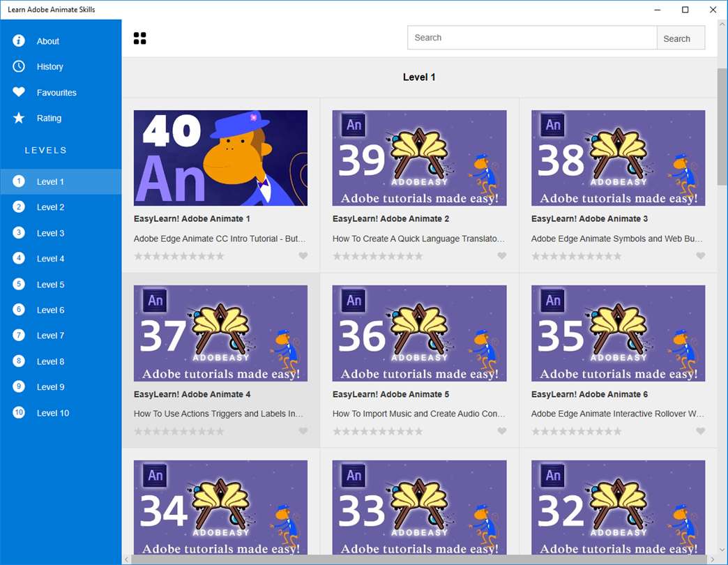Click vertical scrollbar thumb
The width and height of the screenshot is (728, 565).
coord(722,126)
